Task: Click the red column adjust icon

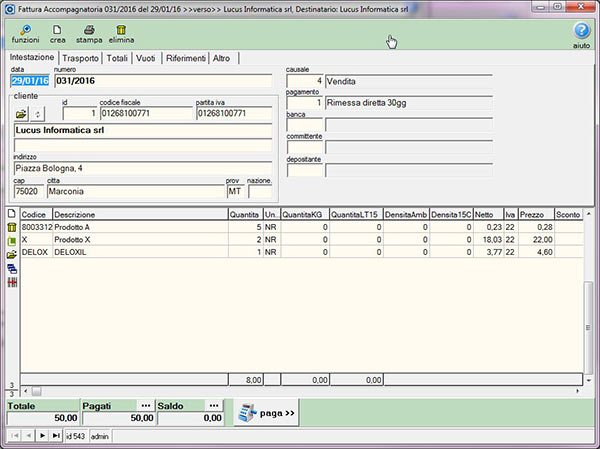Action: pos(12,282)
